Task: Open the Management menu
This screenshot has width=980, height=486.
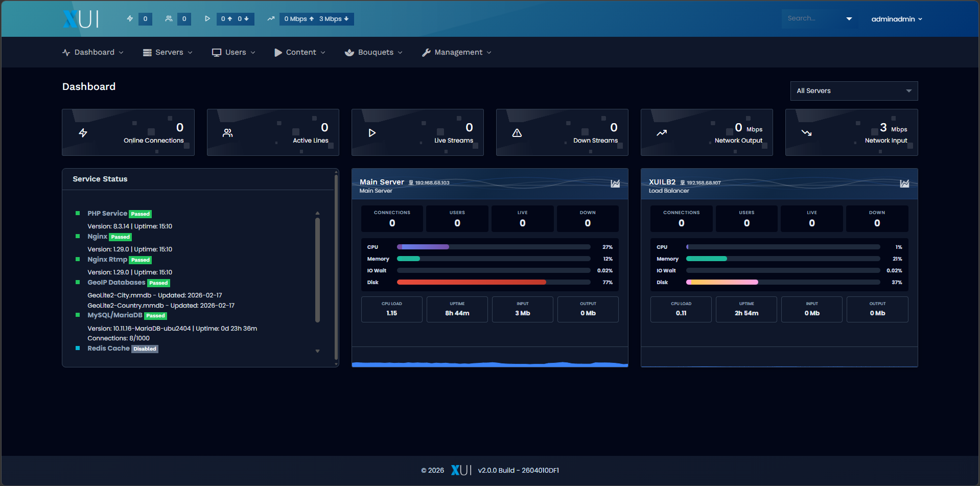Action: point(457,52)
